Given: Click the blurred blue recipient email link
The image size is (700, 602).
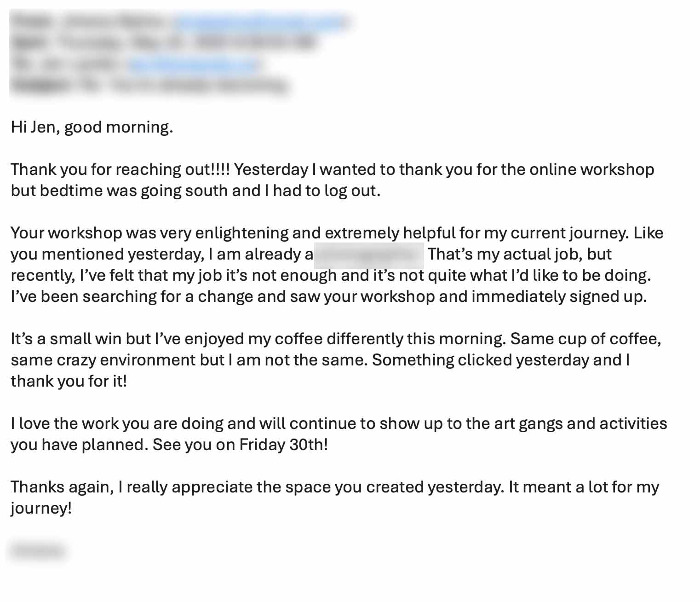Looking at the screenshot, I should [194, 64].
